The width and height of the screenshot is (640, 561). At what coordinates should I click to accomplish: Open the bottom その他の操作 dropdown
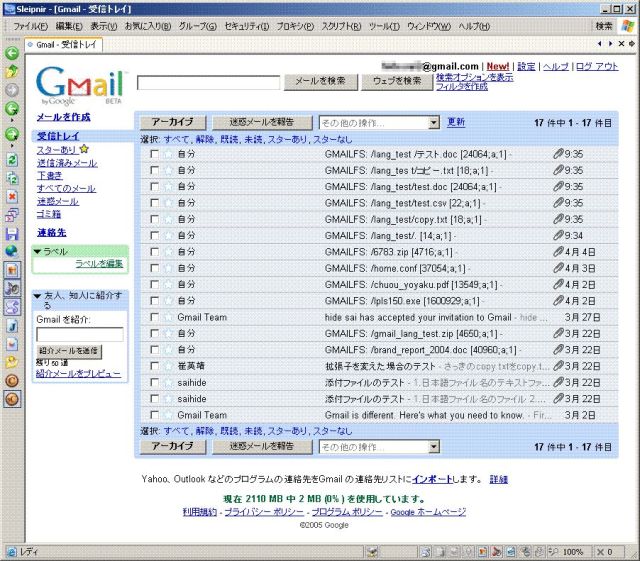point(379,446)
